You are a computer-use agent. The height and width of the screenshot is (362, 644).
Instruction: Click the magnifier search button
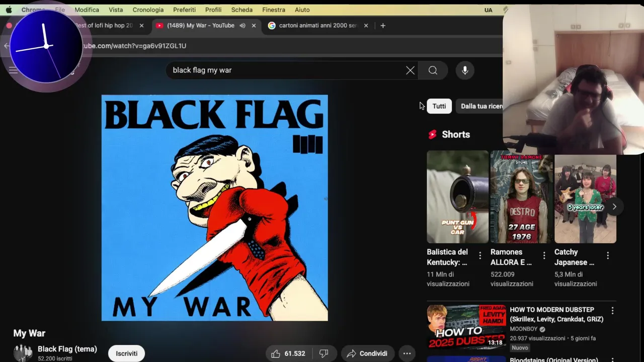(x=433, y=70)
